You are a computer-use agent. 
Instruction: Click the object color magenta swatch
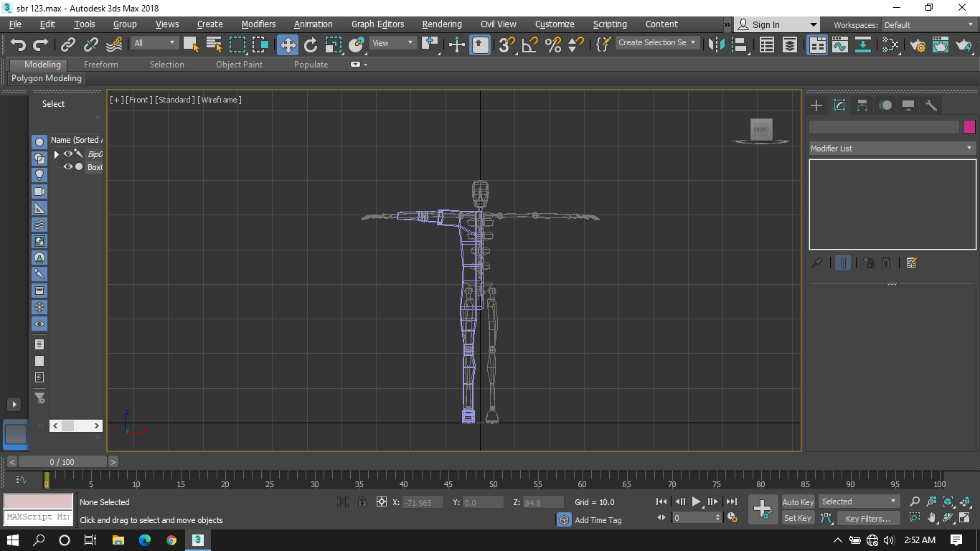pyautogui.click(x=969, y=127)
